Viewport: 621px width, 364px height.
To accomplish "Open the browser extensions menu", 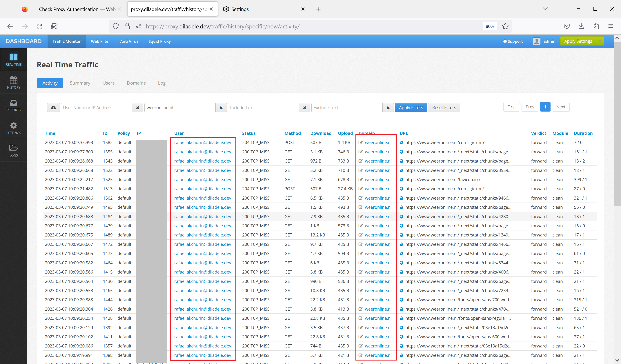I will point(596,26).
